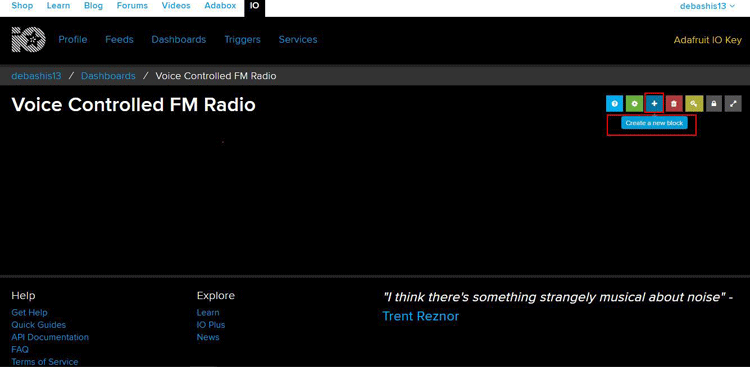Open the debashis13 account dropdown

(707, 6)
